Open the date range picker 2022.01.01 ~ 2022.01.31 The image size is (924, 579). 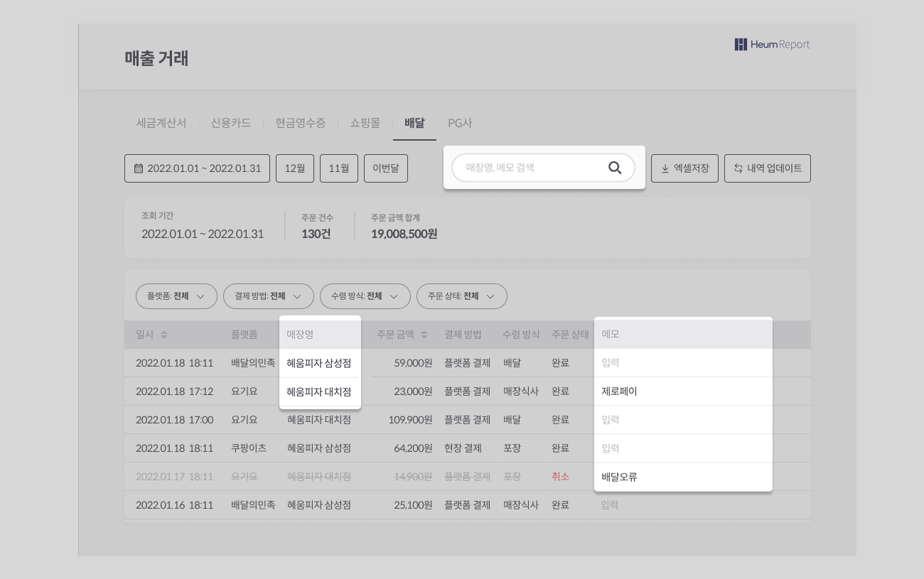197,168
